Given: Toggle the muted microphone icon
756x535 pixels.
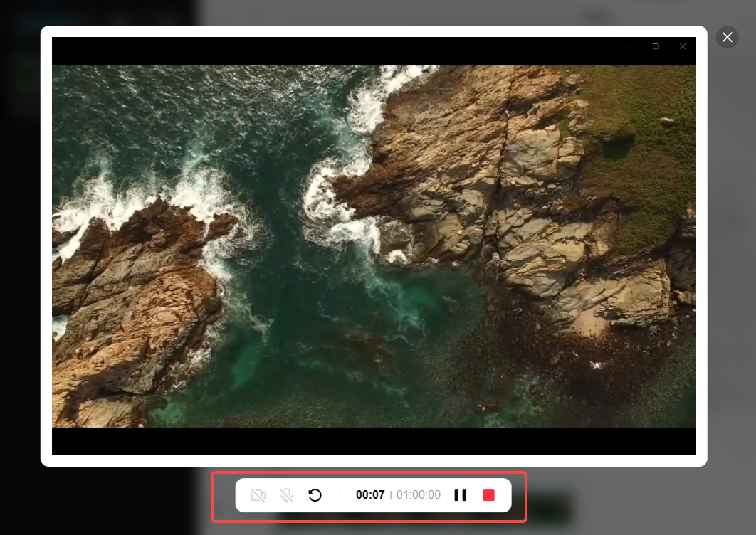Looking at the screenshot, I should pyautogui.click(x=286, y=495).
